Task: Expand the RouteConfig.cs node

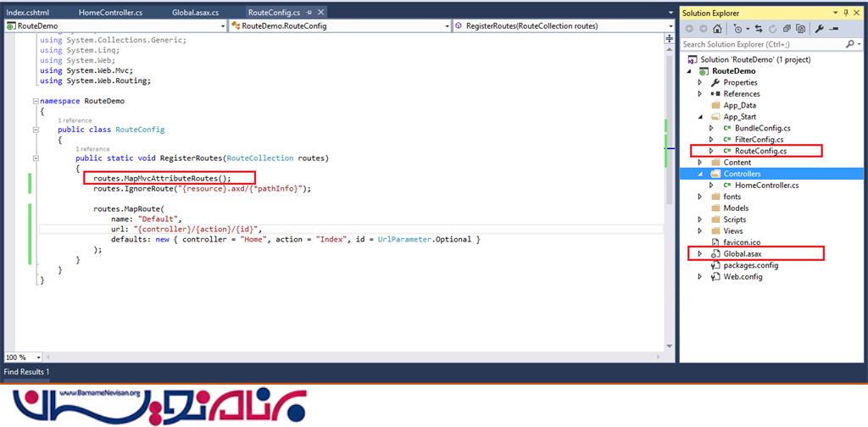Action: coord(712,151)
